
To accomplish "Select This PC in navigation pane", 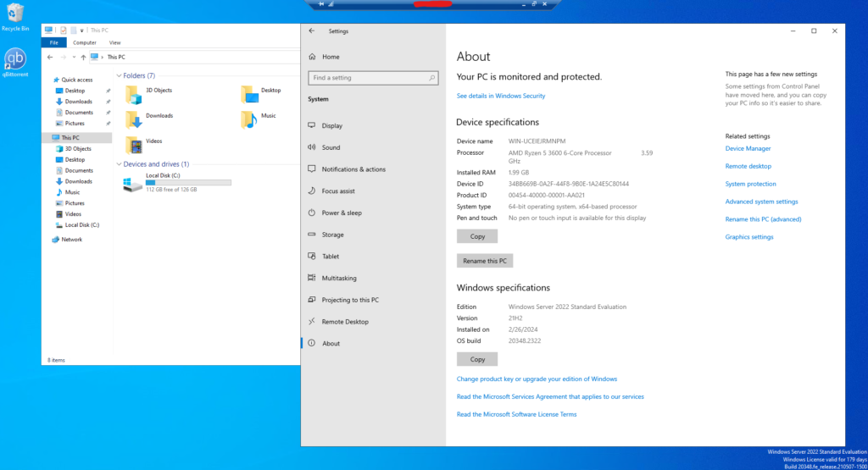I will pos(70,138).
